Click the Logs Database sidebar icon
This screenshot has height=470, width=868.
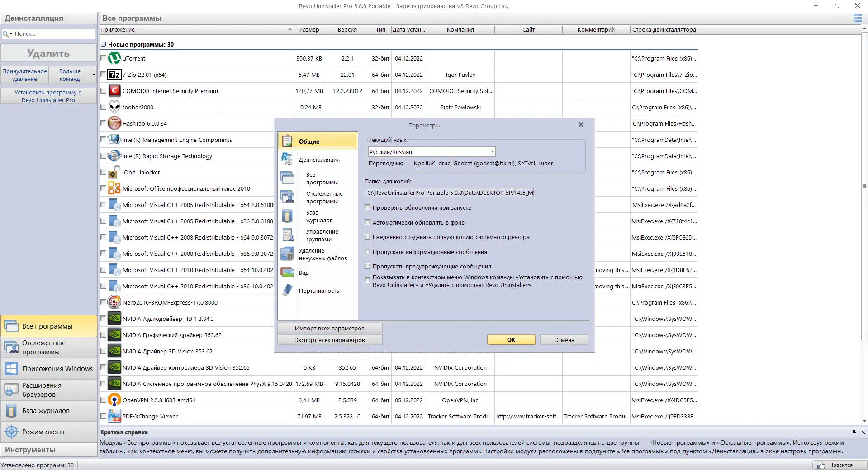click(x=11, y=410)
